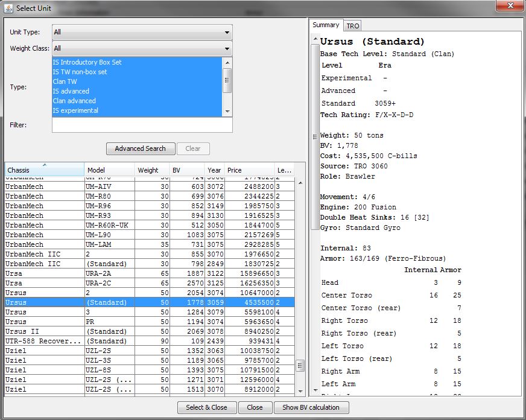Click the type list scroll-down arrow
Screen dimensions: 526x420
pos(227,112)
